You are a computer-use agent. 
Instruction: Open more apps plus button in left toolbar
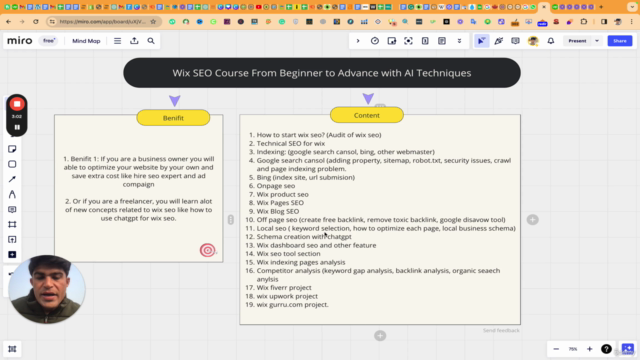pyautogui.click(x=12, y=255)
